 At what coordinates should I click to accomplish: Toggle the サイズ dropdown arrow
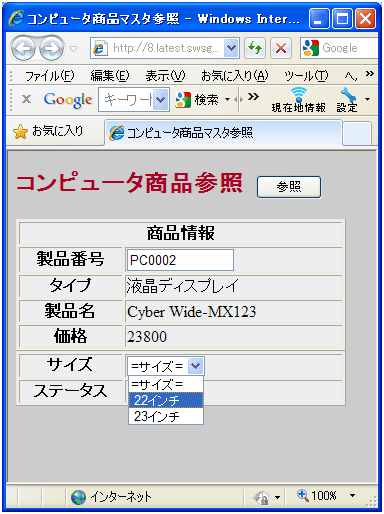195,366
